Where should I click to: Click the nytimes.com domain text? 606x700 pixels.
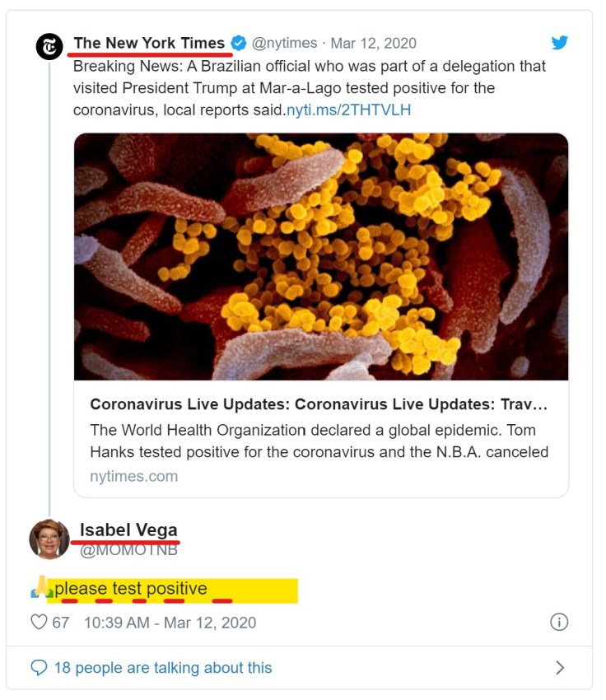coord(133,476)
